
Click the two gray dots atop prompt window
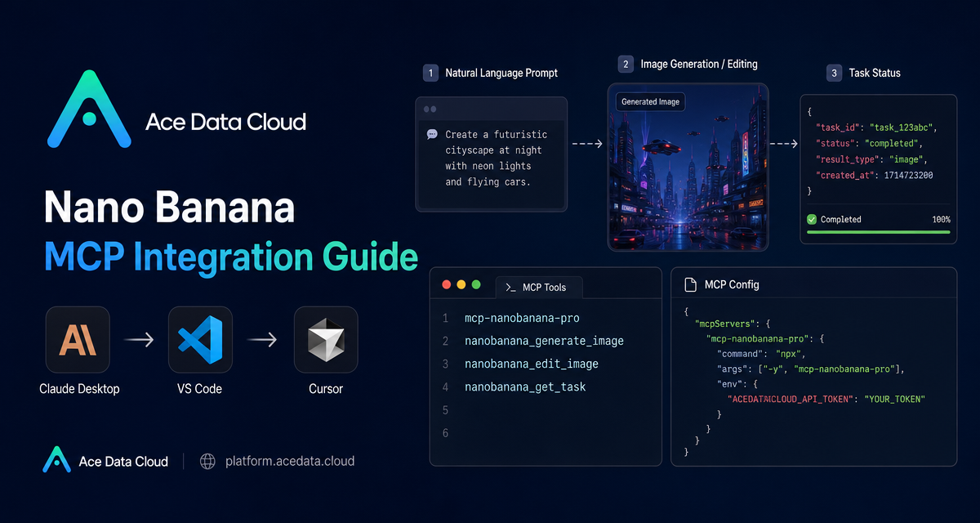[430, 109]
